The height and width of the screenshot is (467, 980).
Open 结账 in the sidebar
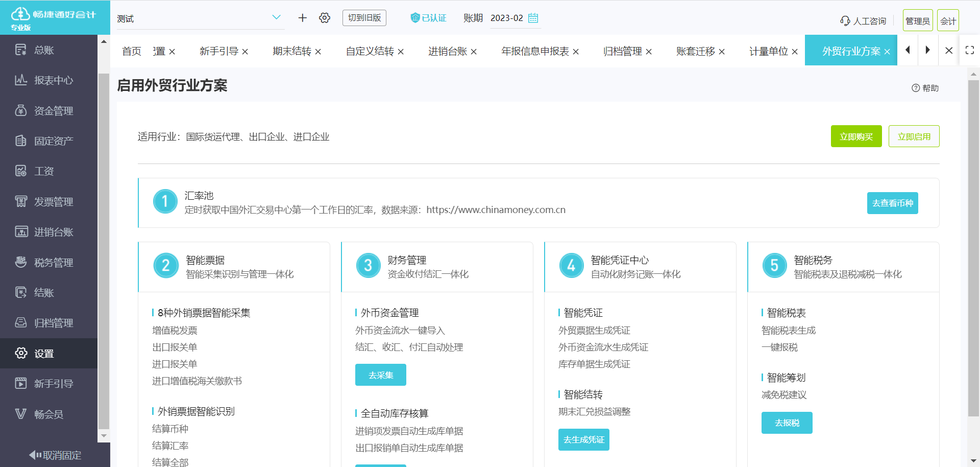[x=48, y=293]
